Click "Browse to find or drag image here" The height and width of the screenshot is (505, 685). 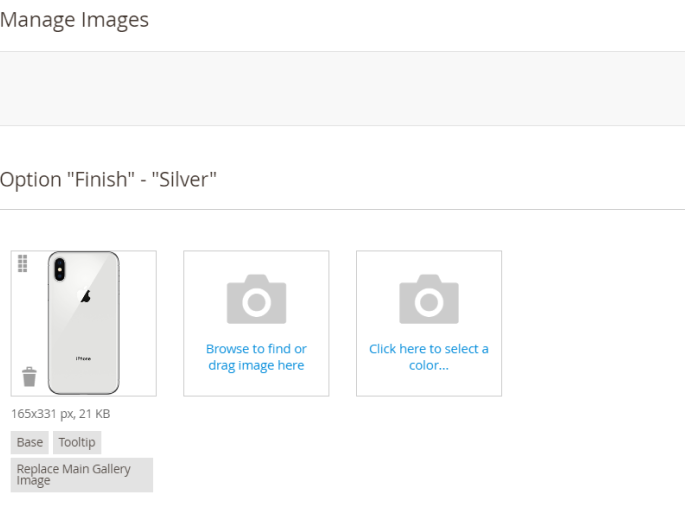click(x=256, y=357)
